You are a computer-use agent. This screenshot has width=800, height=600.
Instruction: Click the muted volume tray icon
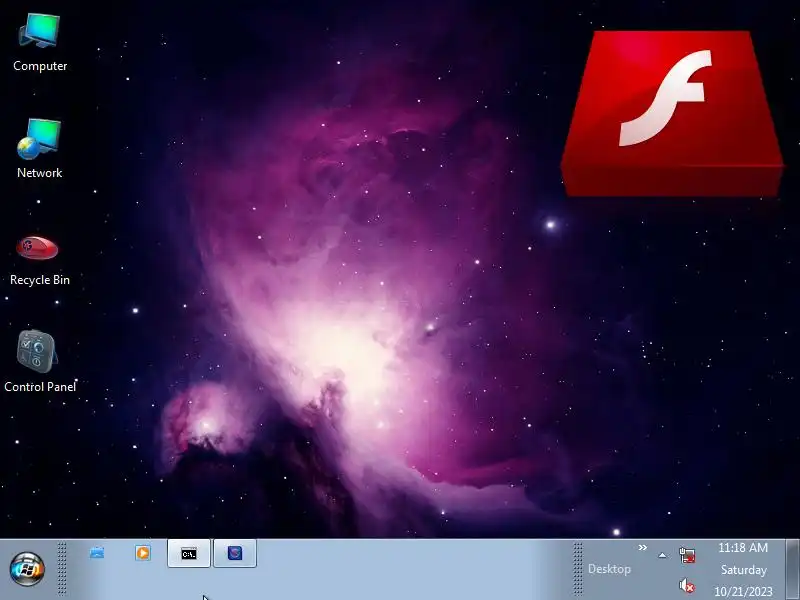click(687, 585)
